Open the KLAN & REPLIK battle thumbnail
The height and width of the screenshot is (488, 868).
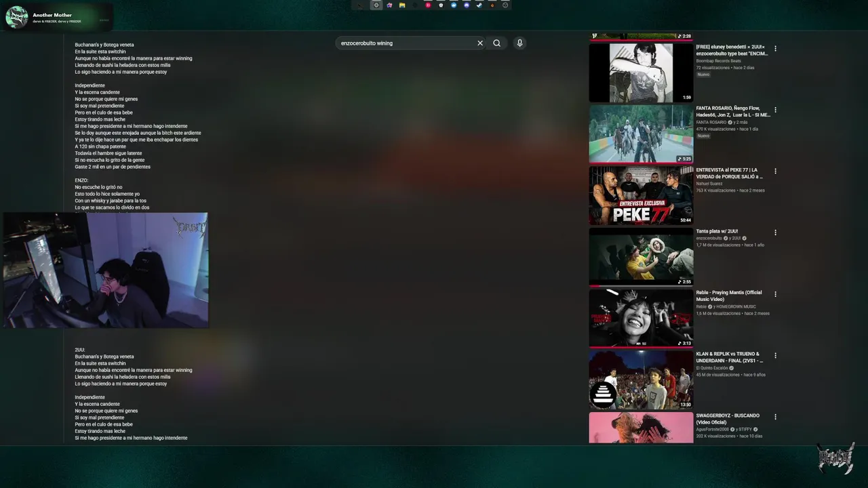(641, 380)
